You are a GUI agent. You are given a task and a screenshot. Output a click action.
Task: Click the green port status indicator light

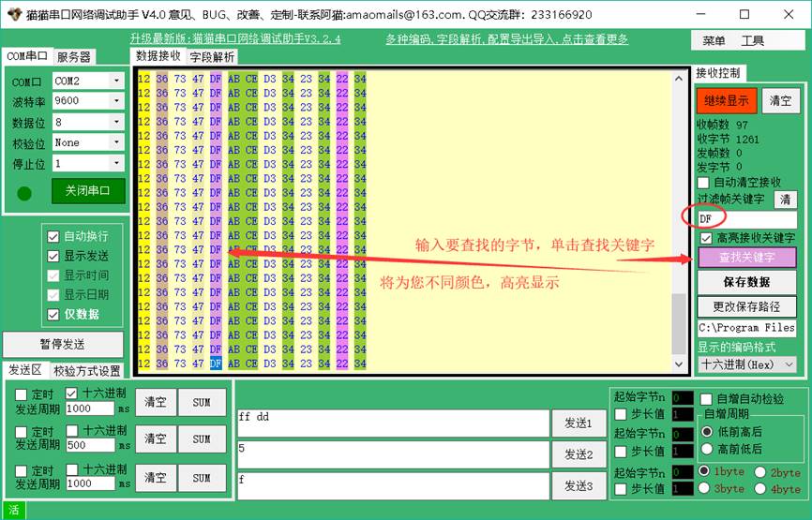25,193
